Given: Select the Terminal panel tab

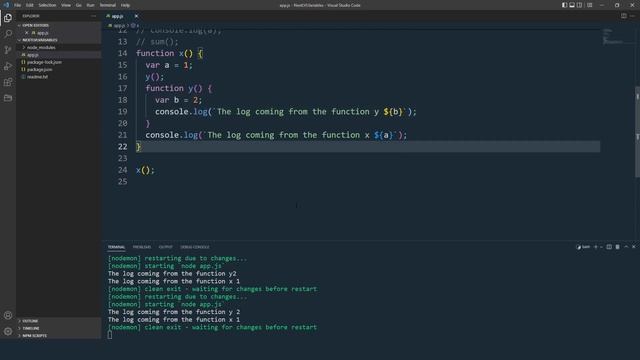Looking at the screenshot, I should pos(116,247).
